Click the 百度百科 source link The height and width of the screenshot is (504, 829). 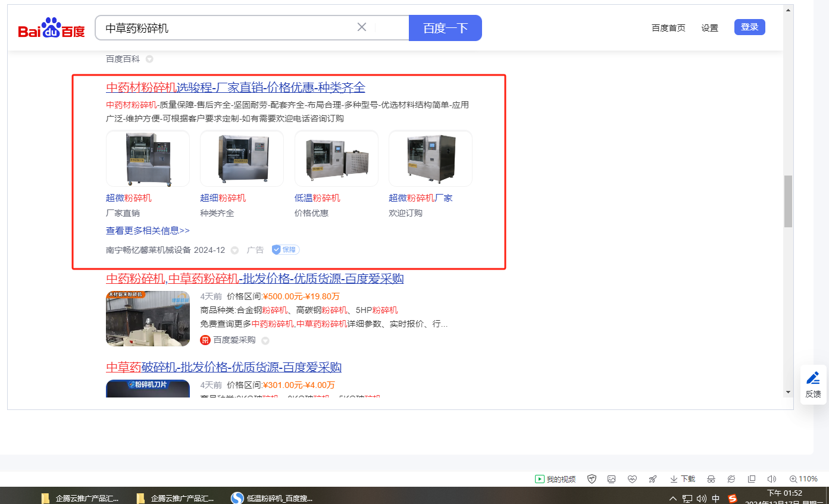(x=123, y=59)
